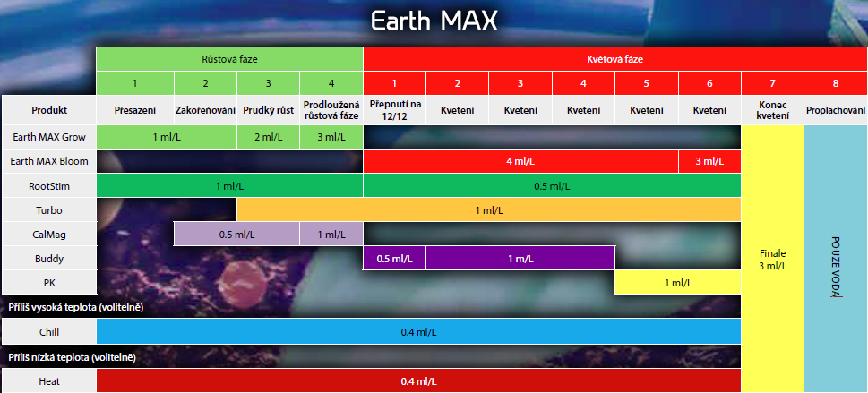Viewport: 868px width, 393px height.
Task: Select the 'Přesazení' stage label
Action: coord(135,110)
